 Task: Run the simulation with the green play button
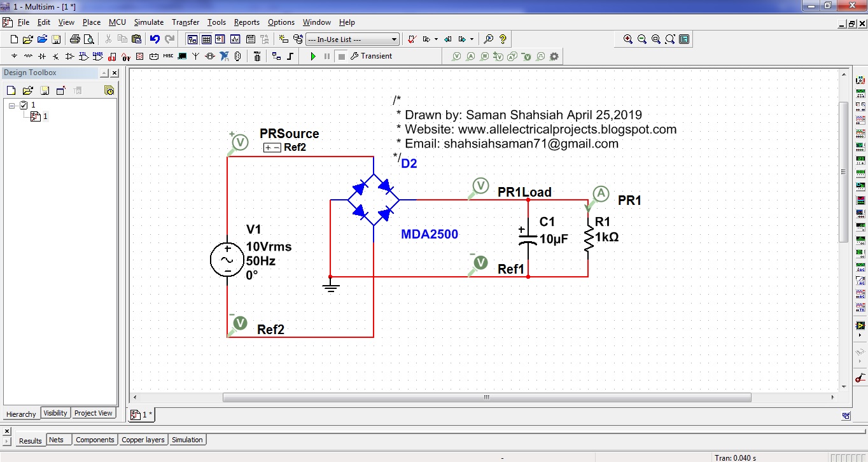pos(312,56)
